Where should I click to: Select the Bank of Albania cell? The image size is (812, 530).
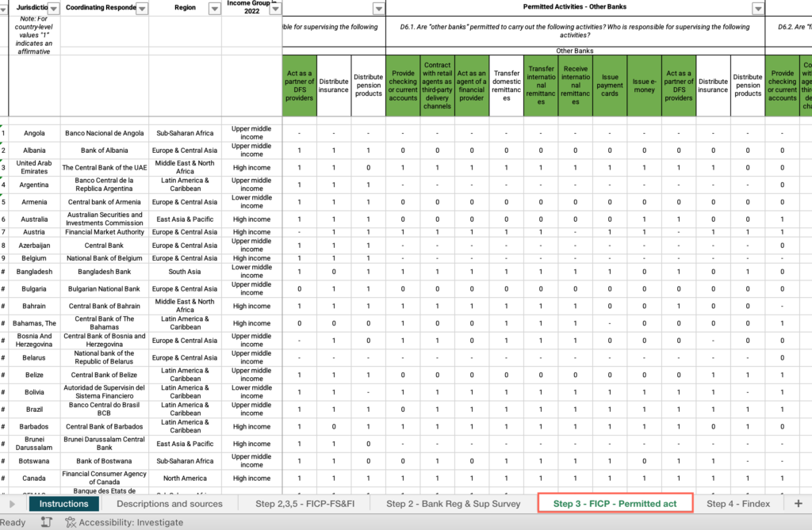click(104, 150)
